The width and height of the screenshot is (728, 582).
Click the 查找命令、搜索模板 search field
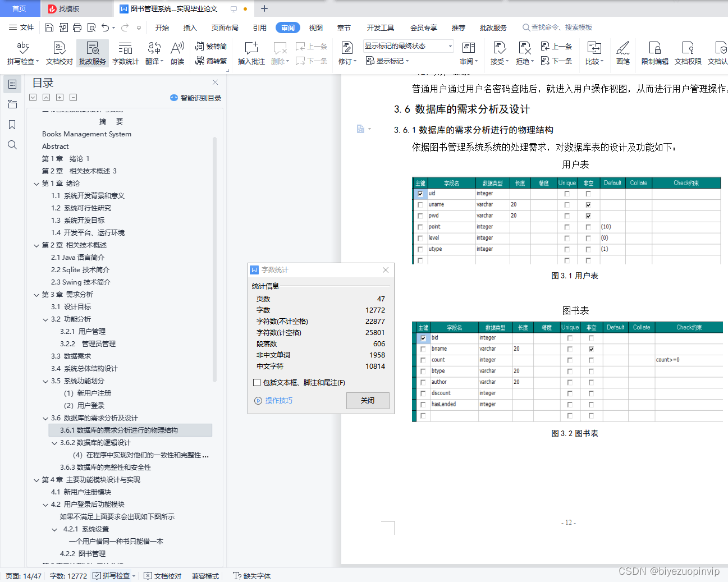pos(557,28)
